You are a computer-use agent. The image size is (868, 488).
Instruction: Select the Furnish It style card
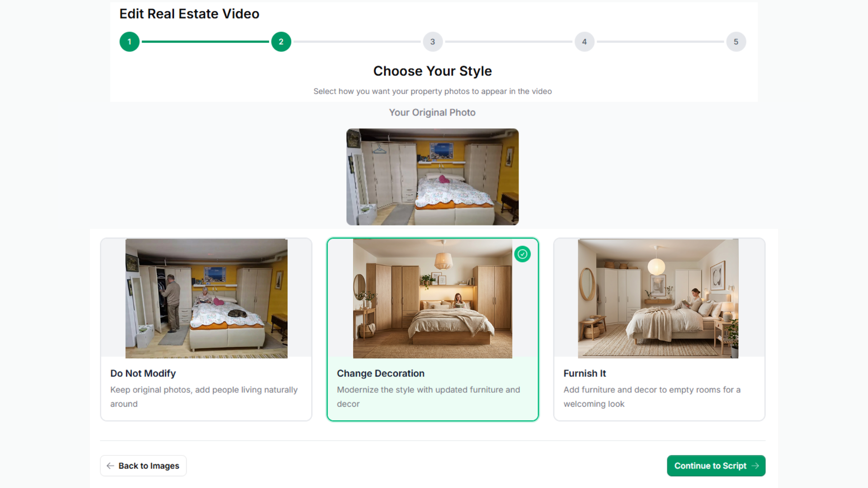pyautogui.click(x=659, y=329)
